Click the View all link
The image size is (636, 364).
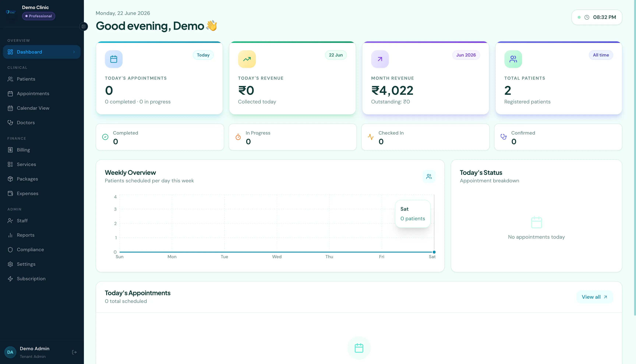click(x=595, y=297)
